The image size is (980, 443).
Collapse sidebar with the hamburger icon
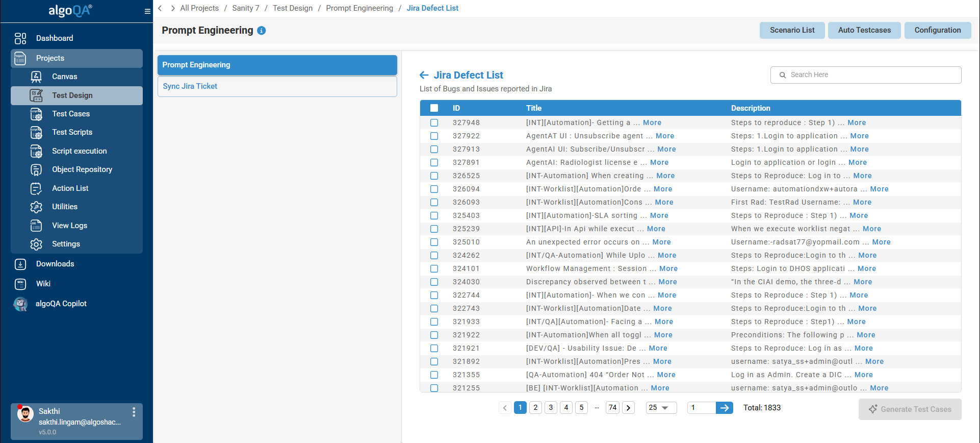point(147,11)
